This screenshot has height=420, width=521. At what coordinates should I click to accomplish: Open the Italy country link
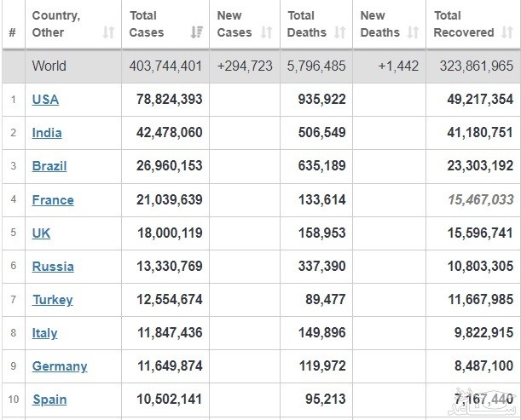45,333
